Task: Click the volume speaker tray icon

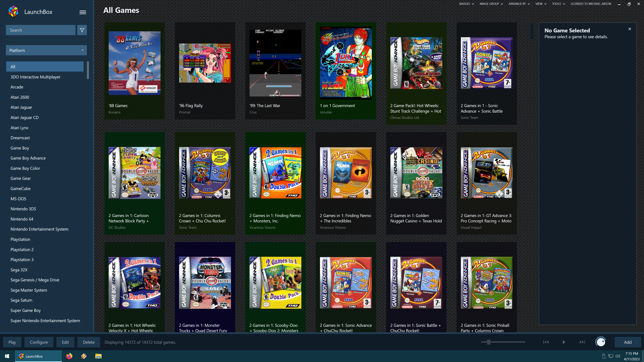Action: (x=618, y=356)
